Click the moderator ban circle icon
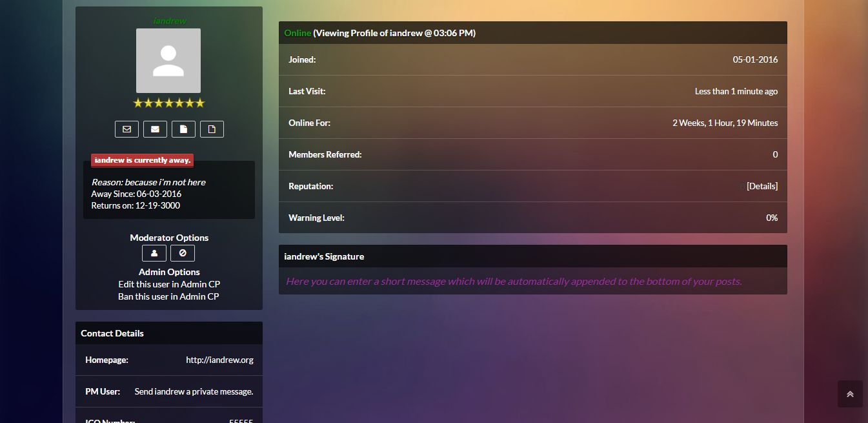 click(x=183, y=253)
